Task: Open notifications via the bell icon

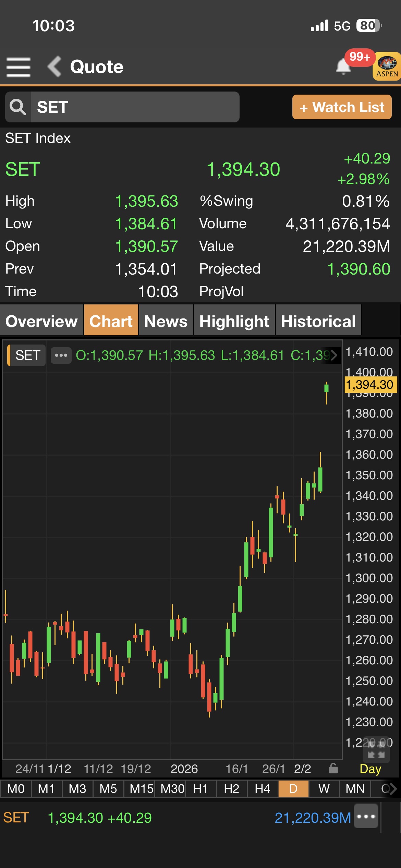Action: tap(343, 66)
